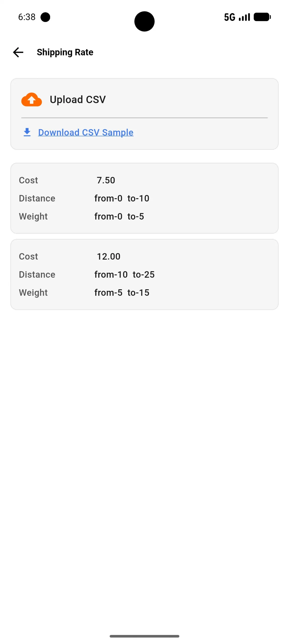
Task: Tap distance range from-10 to-25
Action: [x=124, y=275]
